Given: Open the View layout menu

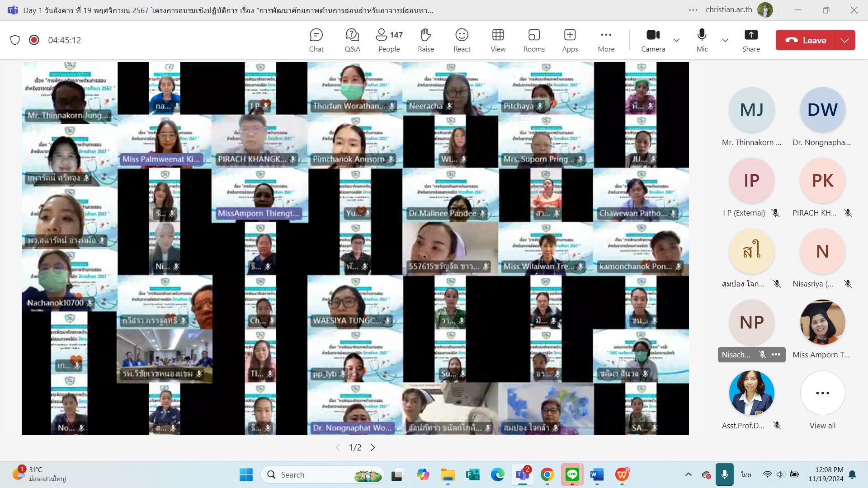Looking at the screenshot, I should click(498, 40).
